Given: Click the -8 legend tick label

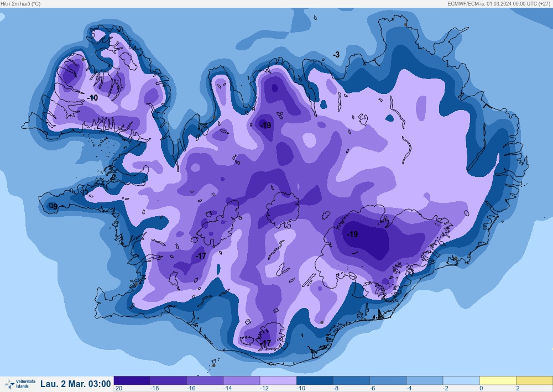Looking at the screenshot, I should coord(336,389).
